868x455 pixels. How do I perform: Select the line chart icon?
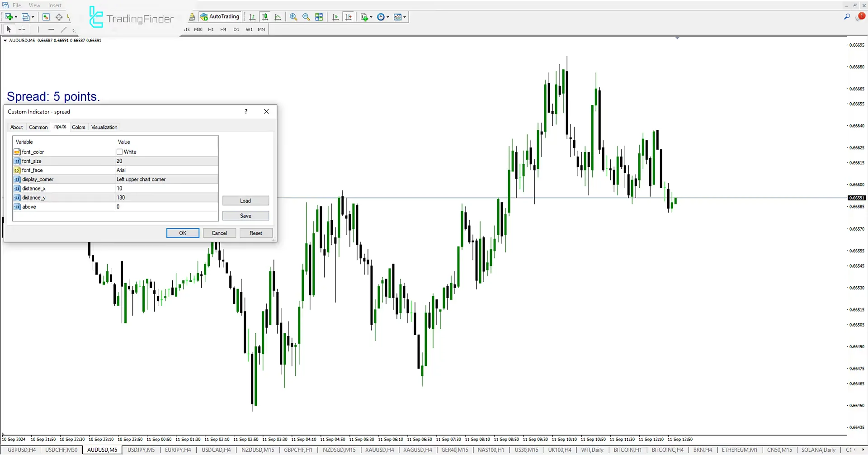coord(278,17)
